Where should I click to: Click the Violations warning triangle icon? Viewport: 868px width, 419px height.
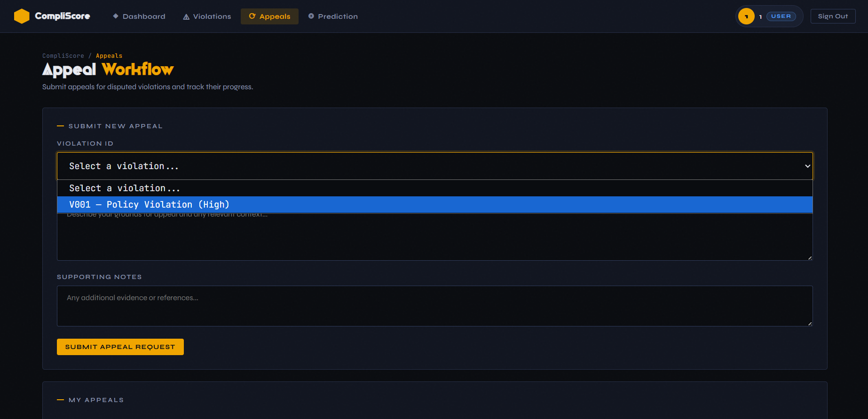(x=186, y=17)
